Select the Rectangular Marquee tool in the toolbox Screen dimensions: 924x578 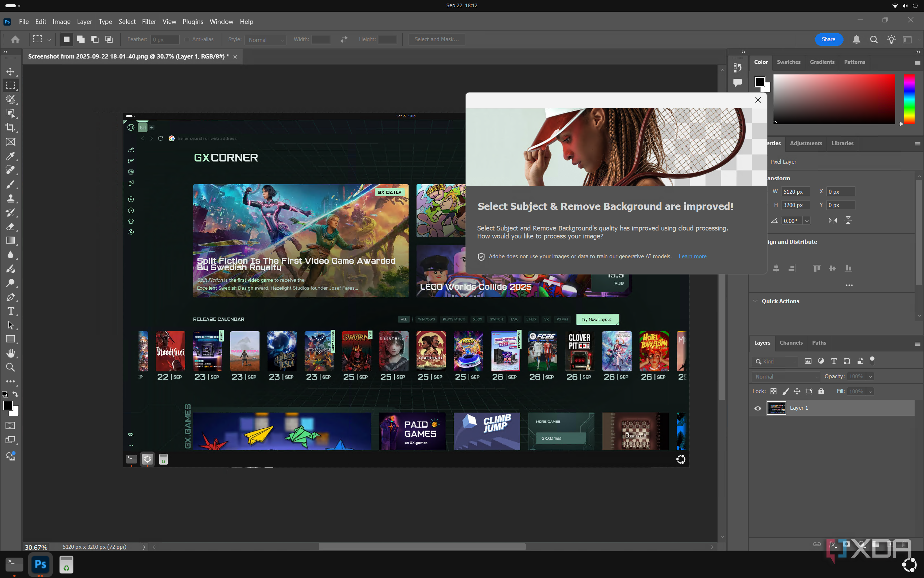click(x=10, y=85)
